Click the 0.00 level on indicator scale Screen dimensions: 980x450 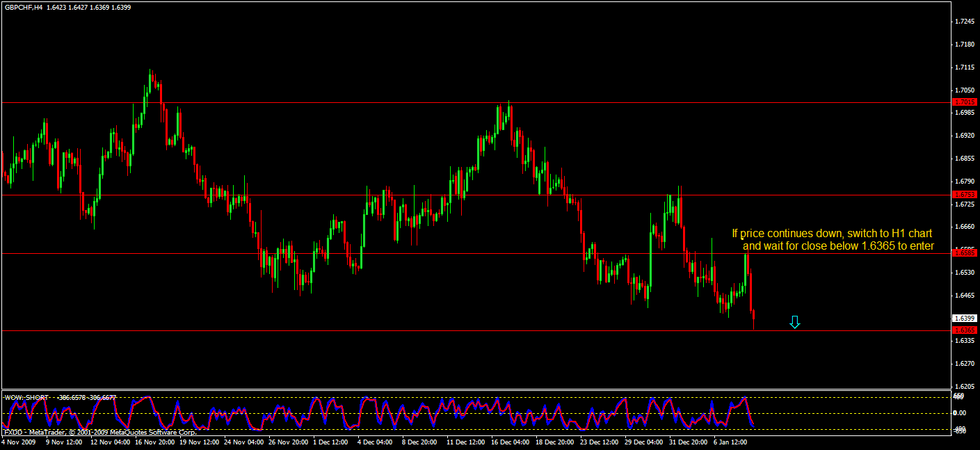coord(959,413)
